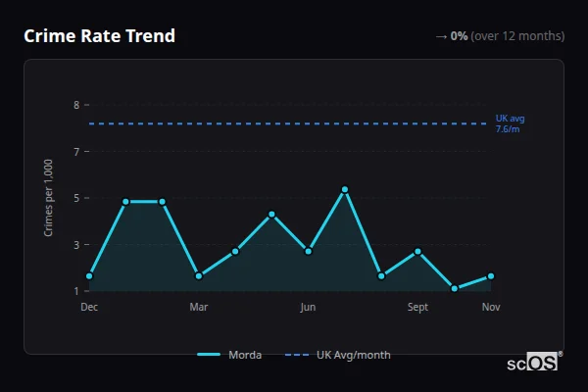Screen dimensions: 588x392
Task: Click the 'Sept' x-axis label
Action: (x=417, y=307)
